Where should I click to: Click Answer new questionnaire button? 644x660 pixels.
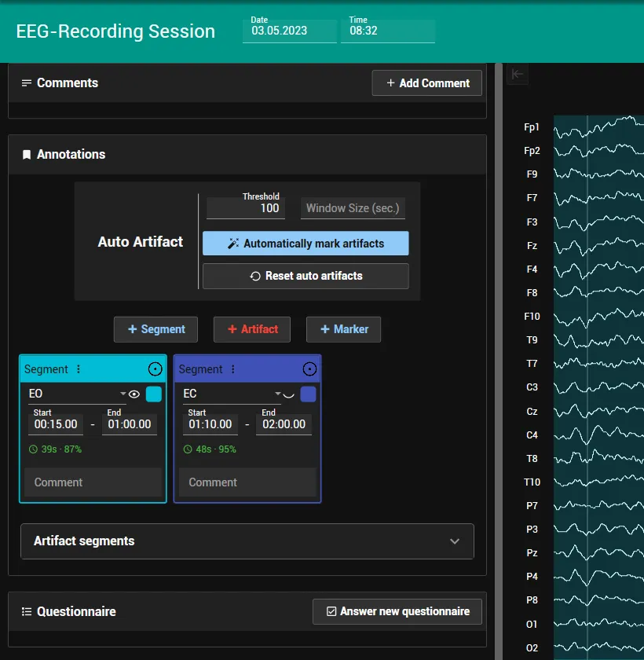point(397,611)
